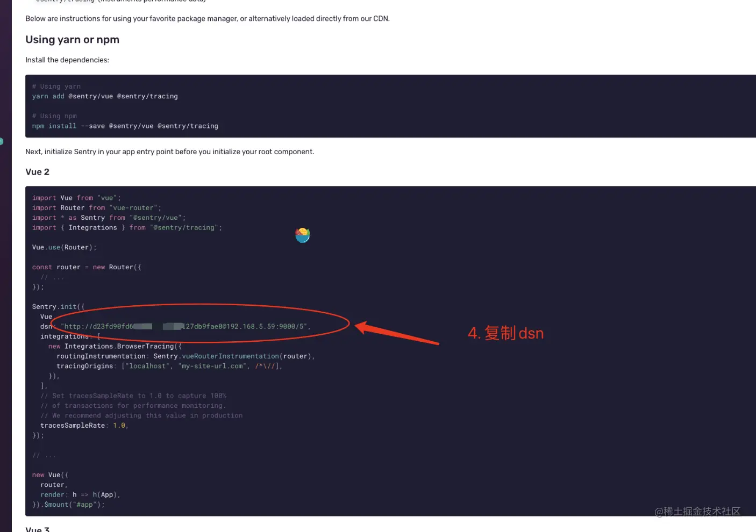The width and height of the screenshot is (756, 532).
Task: Click the "Vue.use(Router);" line
Action: click(64, 248)
